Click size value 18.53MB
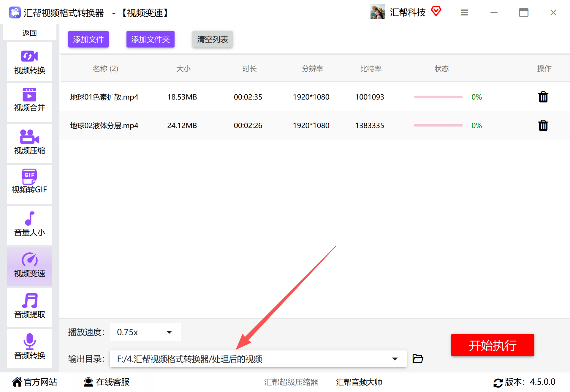Image resolution: width=570 pixels, height=392 pixels. [x=182, y=97]
